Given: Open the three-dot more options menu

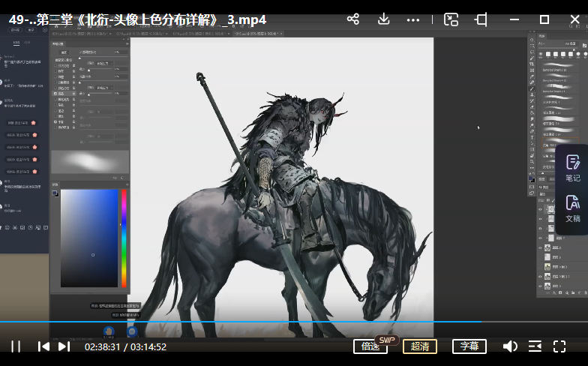Looking at the screenshot, I should [x=413, y=19].
